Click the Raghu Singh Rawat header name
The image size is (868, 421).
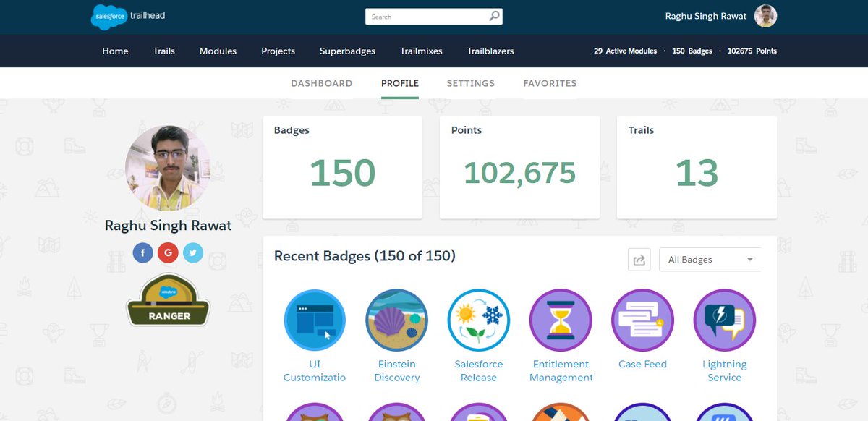[x=706, y=16]
